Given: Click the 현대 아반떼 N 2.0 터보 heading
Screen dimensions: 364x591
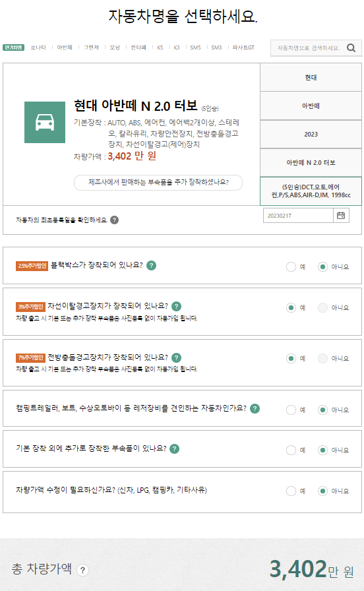Looking at the screenshot, I should 136,106.
